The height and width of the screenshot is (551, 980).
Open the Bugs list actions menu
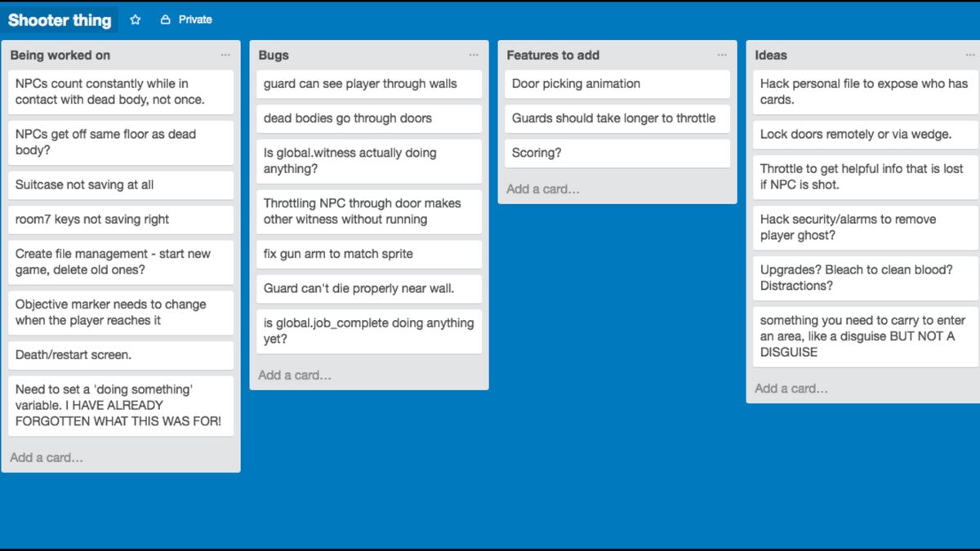coord(474,56)
